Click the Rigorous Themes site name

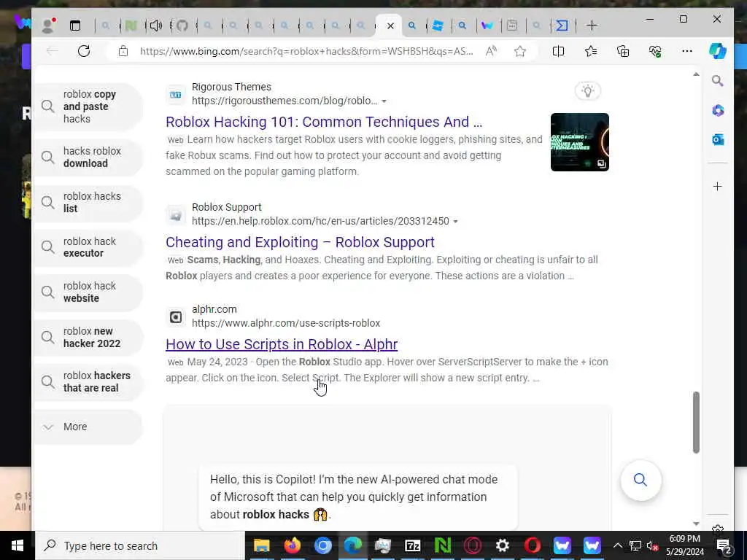pyautogui.click(x=231, y=87)
